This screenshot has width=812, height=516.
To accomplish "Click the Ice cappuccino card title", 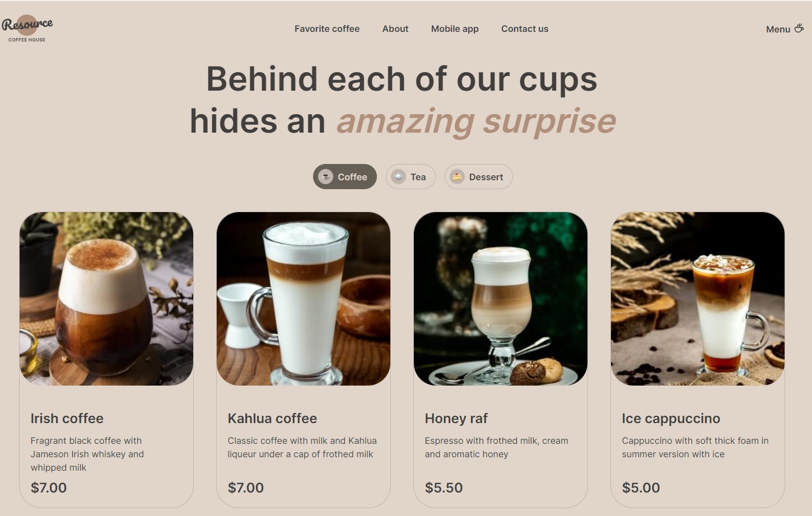I will (671, 419).
